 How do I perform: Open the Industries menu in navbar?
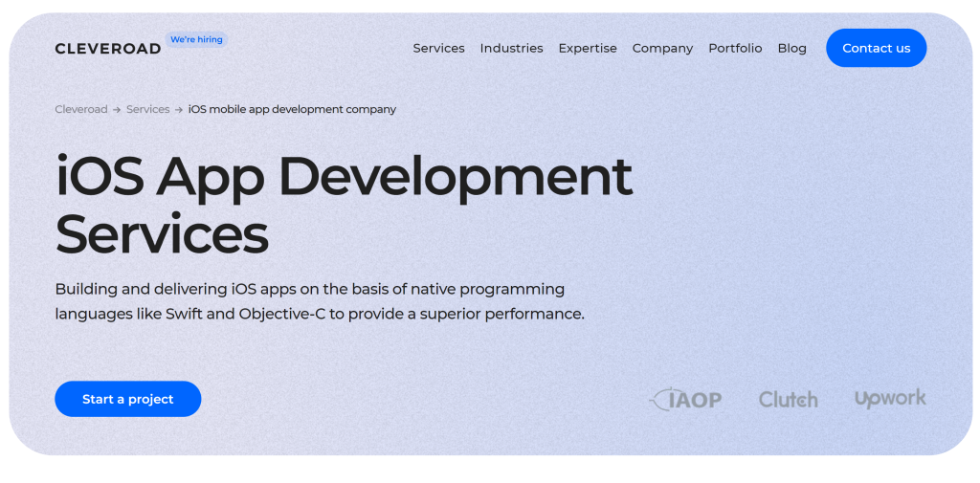[x=511, y=48]
